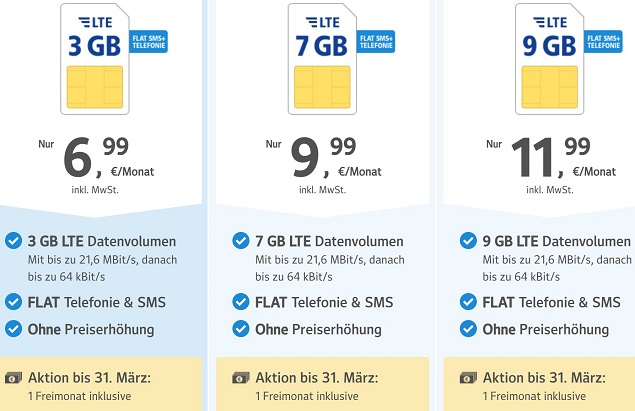Click checkmark next to FLAT Telefonie in 3 GB plan
The height and width of the screenshot is (411, 635).
tap(13, 302)
